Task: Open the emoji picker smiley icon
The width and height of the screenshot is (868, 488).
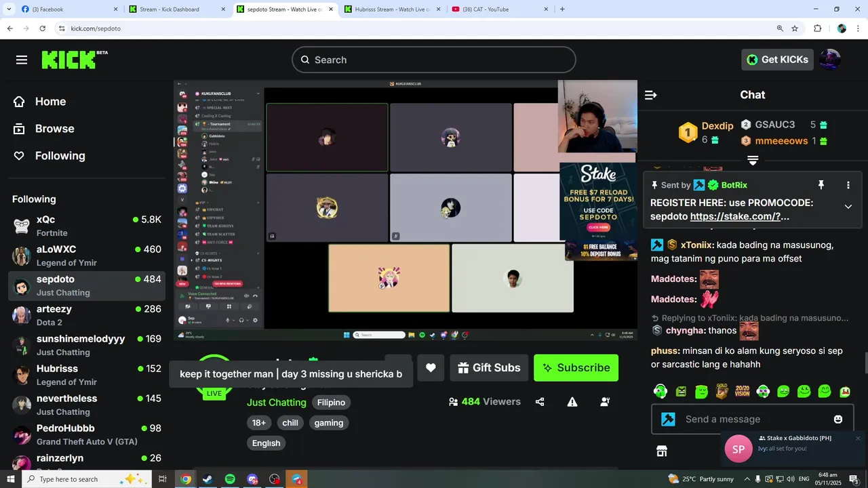Action: (x=838, y=420)
